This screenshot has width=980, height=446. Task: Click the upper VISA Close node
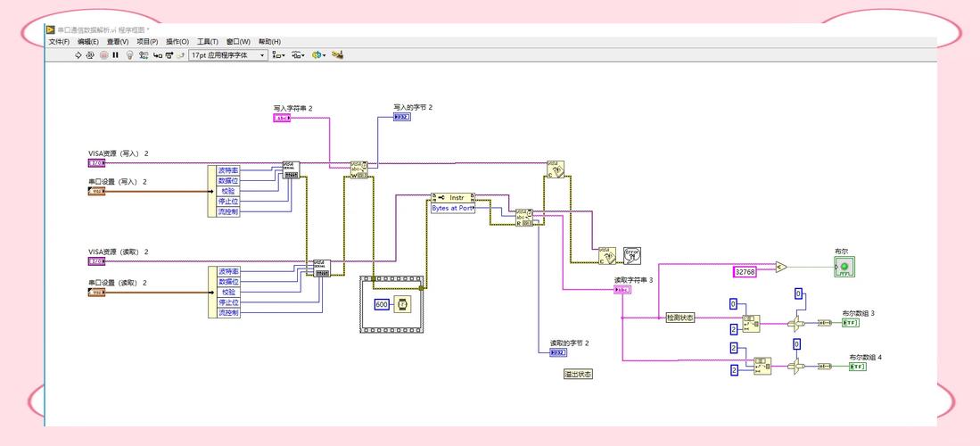click(556, 169)
